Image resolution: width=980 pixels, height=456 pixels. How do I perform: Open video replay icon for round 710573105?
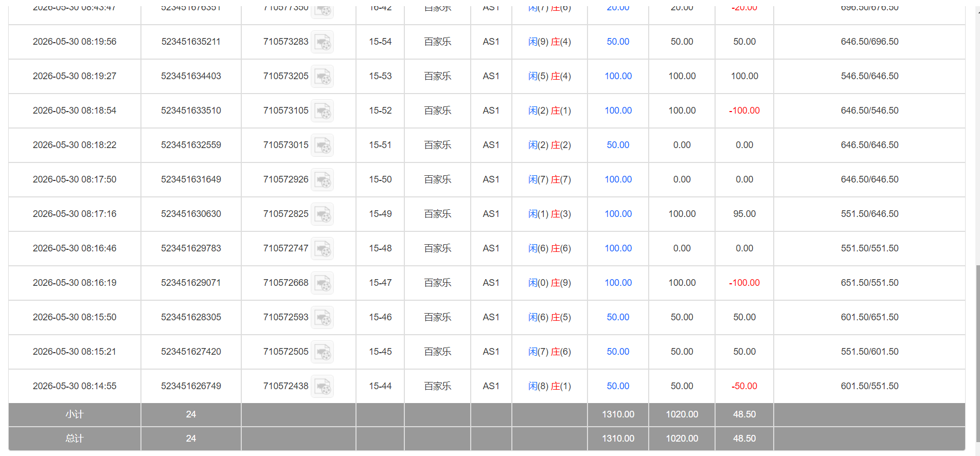(323, 111)
